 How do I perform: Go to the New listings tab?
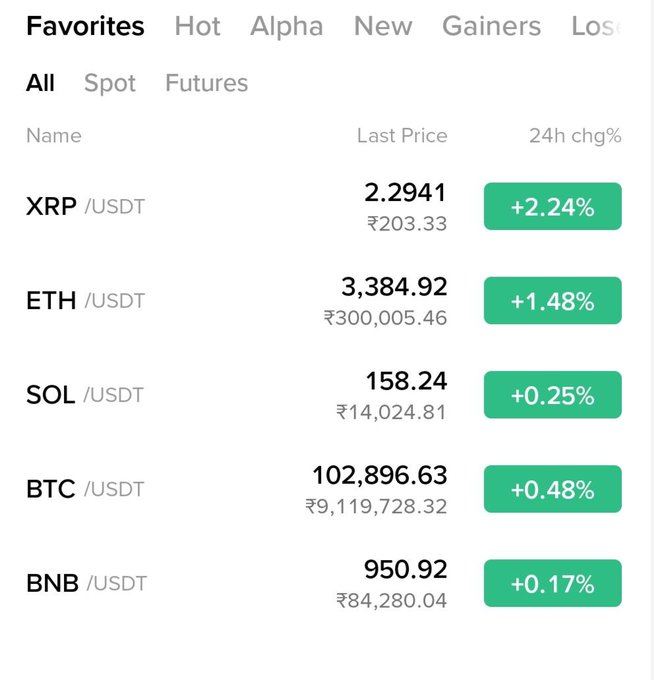tap(383, 26)
